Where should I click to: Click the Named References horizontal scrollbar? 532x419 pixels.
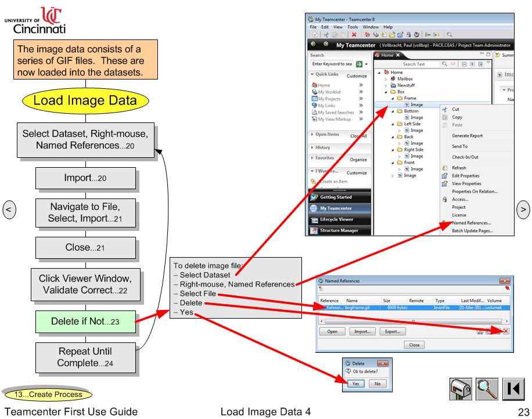[414, 320]
